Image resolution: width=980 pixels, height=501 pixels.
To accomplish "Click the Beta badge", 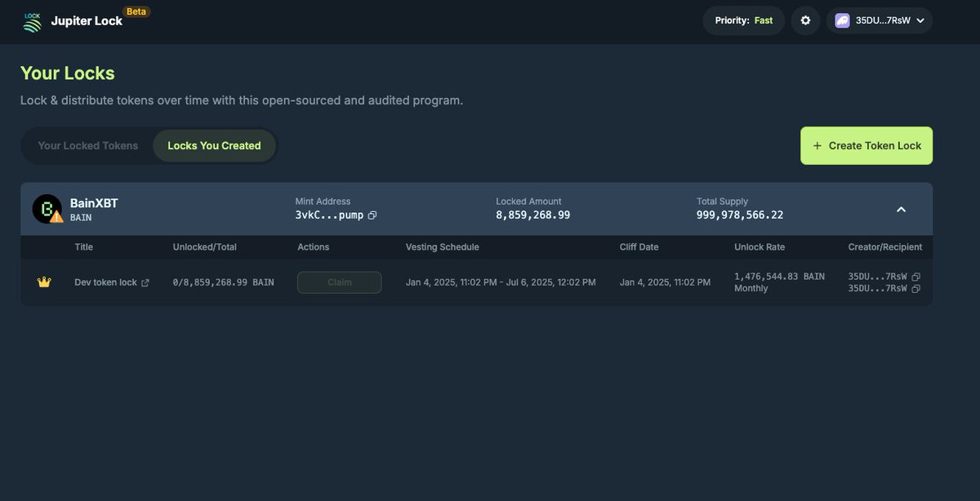I will (136, 12).
